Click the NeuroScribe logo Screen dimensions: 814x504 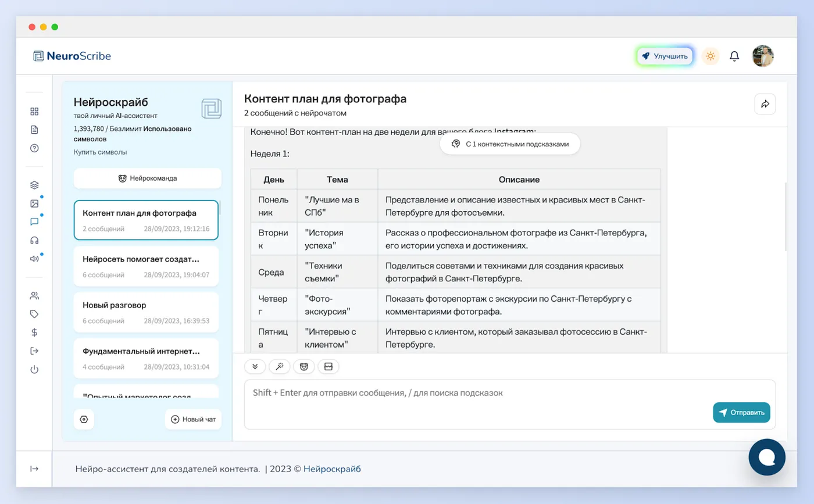72,56
